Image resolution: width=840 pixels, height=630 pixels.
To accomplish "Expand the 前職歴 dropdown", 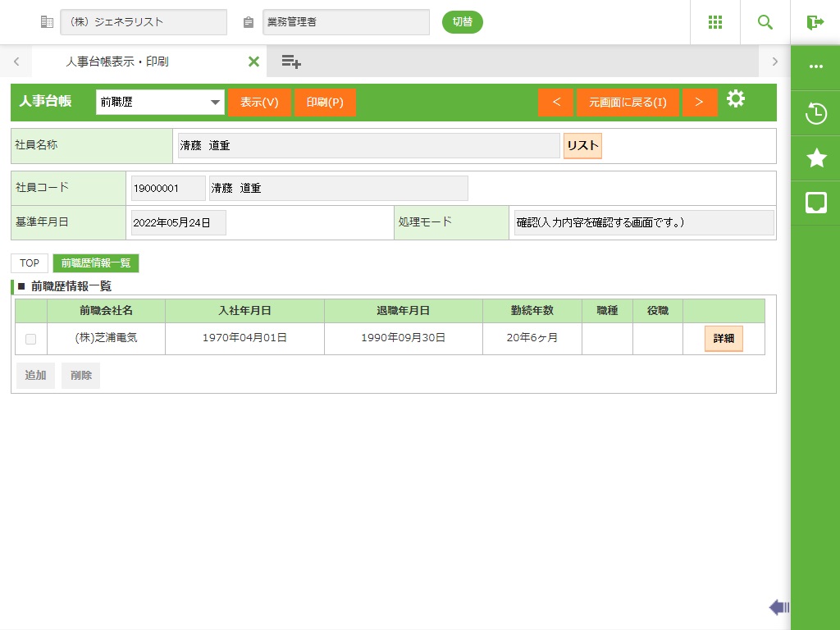I will tap(159, 103).
